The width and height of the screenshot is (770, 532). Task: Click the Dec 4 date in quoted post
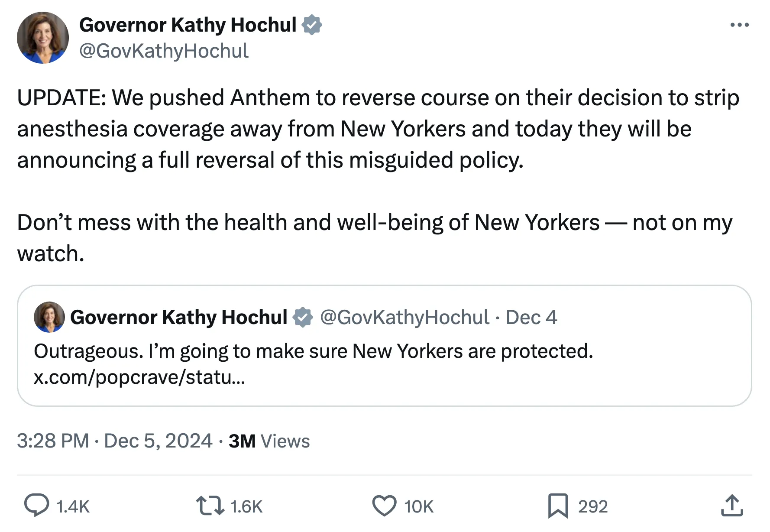tap(531, 318)
